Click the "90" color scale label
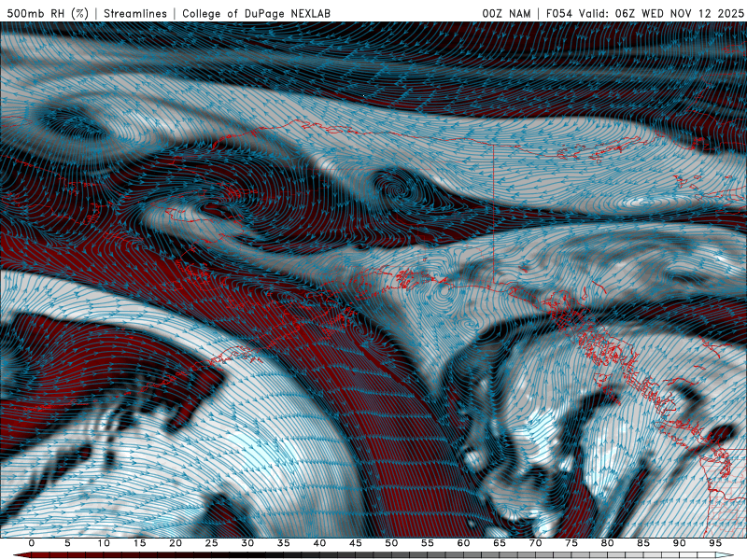The image size is (747, 560). click(x=680, y=543)
